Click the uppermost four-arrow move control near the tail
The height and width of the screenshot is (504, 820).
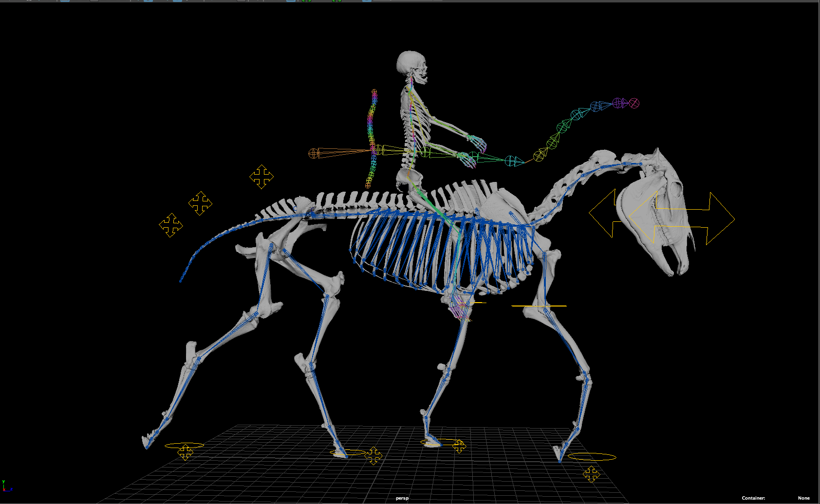pos(262,176)
